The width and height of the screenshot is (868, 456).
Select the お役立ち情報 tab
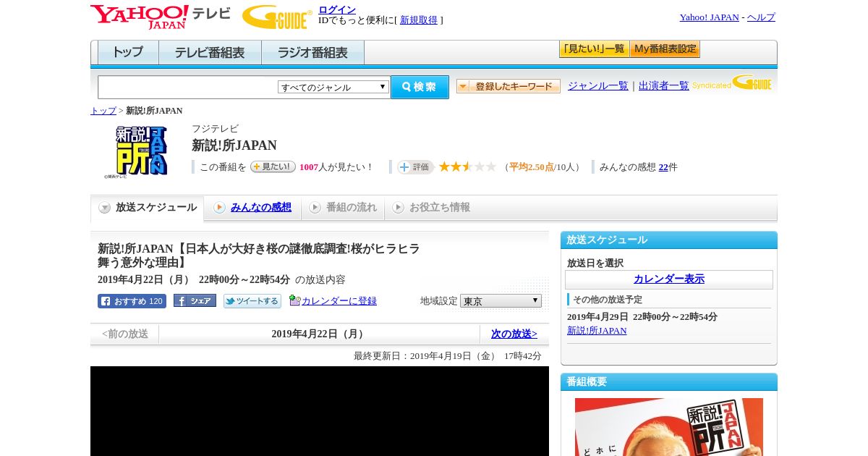click(431, 208)
